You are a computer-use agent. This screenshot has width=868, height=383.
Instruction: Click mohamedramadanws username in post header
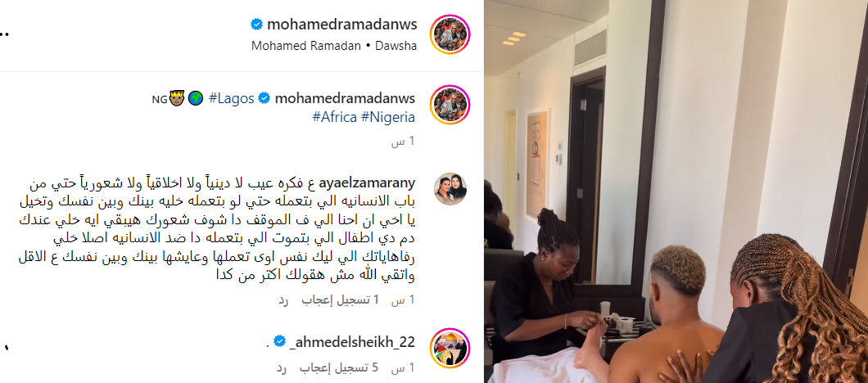coord(342,25)
